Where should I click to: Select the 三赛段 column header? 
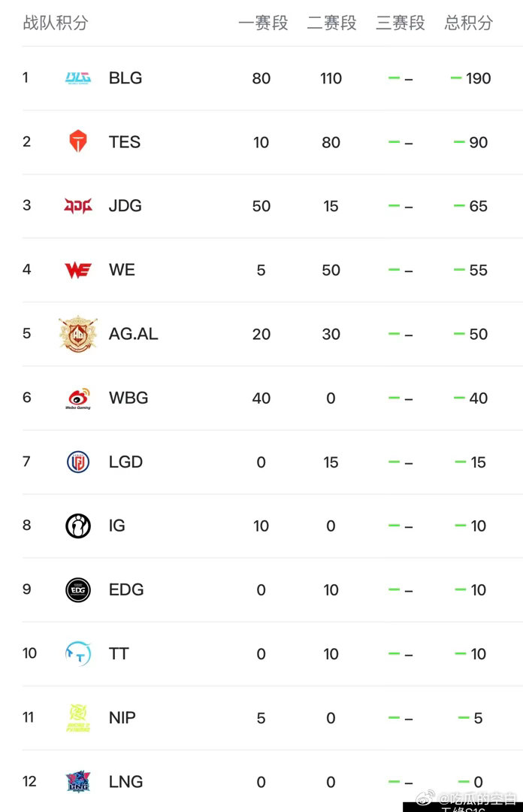401,23
